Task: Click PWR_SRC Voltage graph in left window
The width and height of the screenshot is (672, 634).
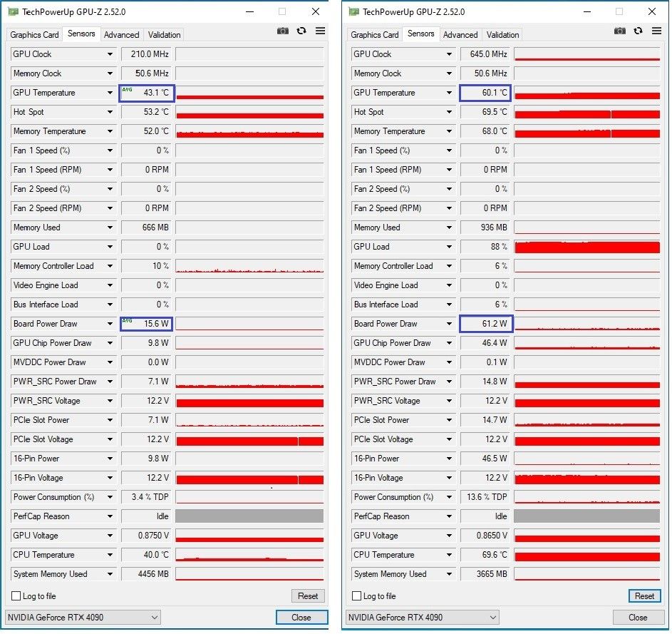Action: 250,401
